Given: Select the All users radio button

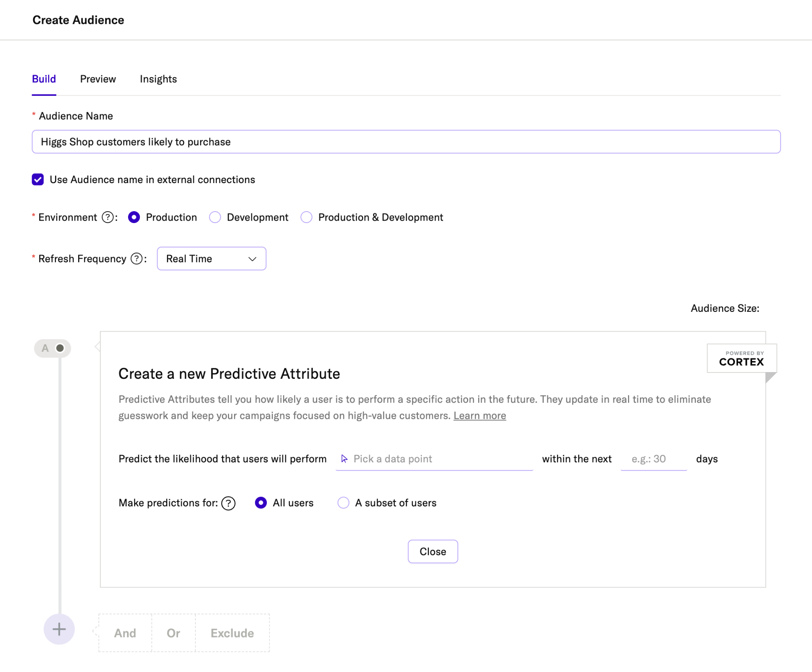Looking at the screenshot, I should point(261,503).
